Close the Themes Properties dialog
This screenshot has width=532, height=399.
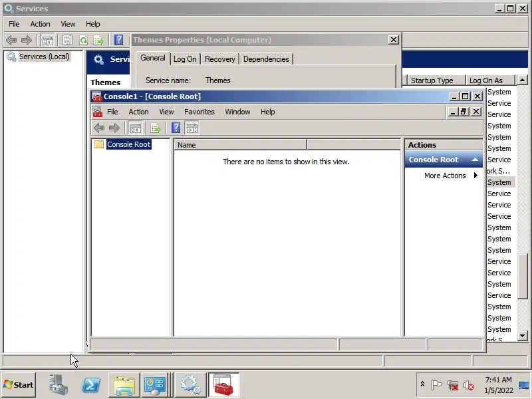point(393,40)
